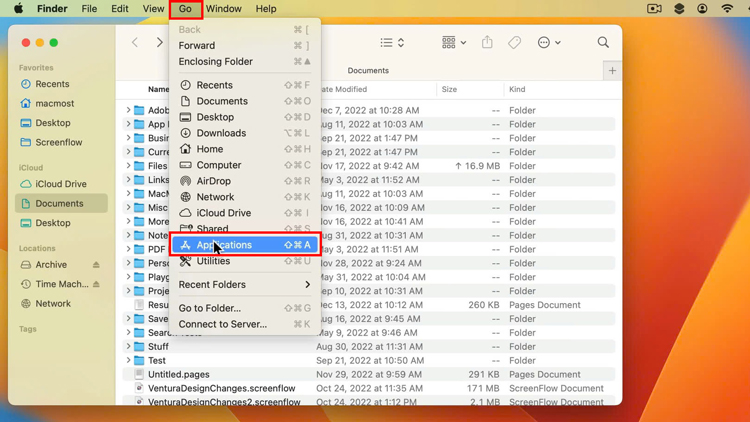Image resolution: width=750 pixels, height=422 pixels.
Task: Open the list view switcher
Action: click(x=392, y=43)
